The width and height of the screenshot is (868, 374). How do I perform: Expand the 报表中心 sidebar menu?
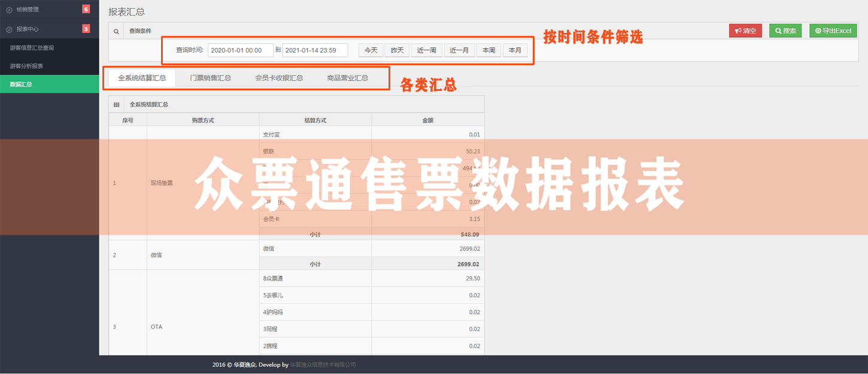click(49, 29)
